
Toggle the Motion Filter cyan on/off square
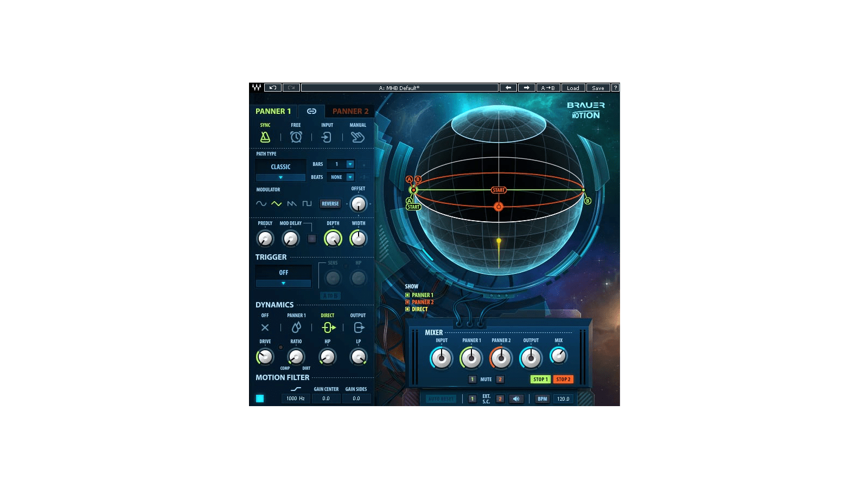point(260,399)
